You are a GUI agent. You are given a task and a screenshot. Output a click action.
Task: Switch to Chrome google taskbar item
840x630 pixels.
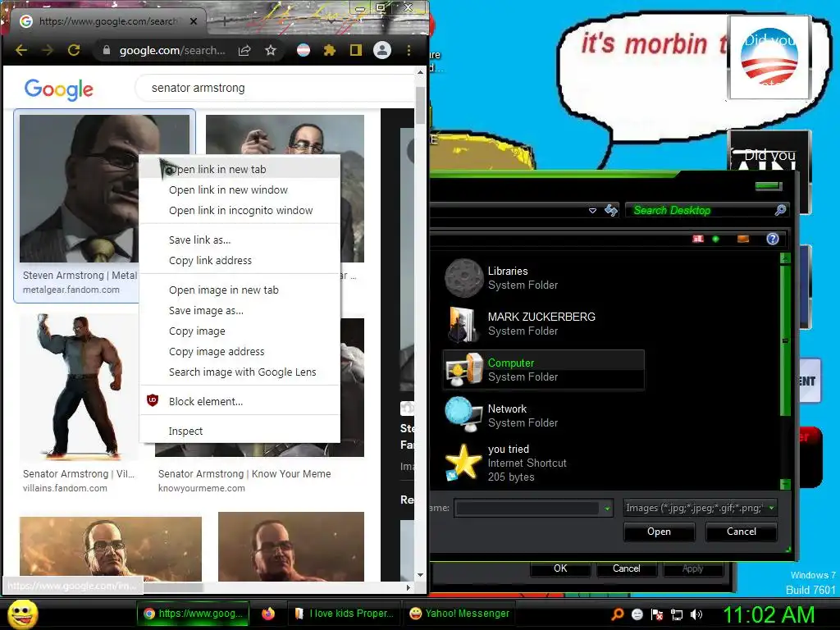pos(193,614)
